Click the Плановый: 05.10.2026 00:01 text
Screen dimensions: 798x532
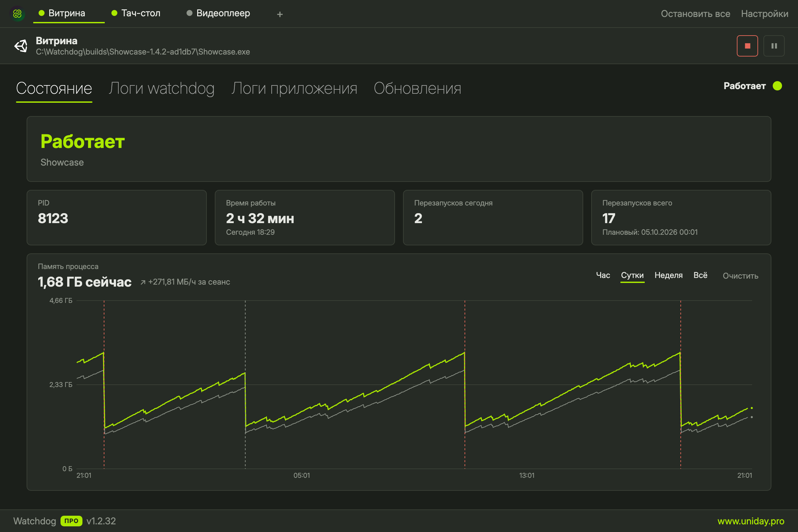(x=650, y=232)
